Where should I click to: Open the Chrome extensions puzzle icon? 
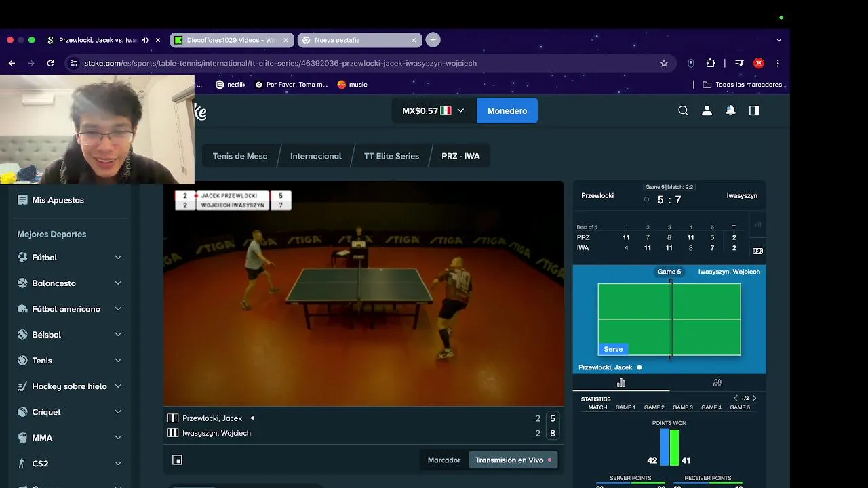tap(711, 63)
